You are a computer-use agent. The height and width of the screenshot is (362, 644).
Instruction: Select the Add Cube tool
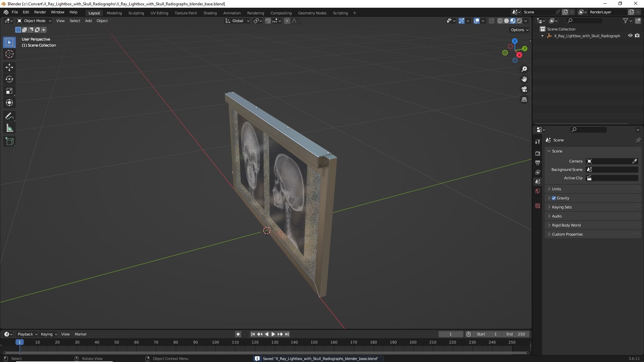[x=9, y=141]
